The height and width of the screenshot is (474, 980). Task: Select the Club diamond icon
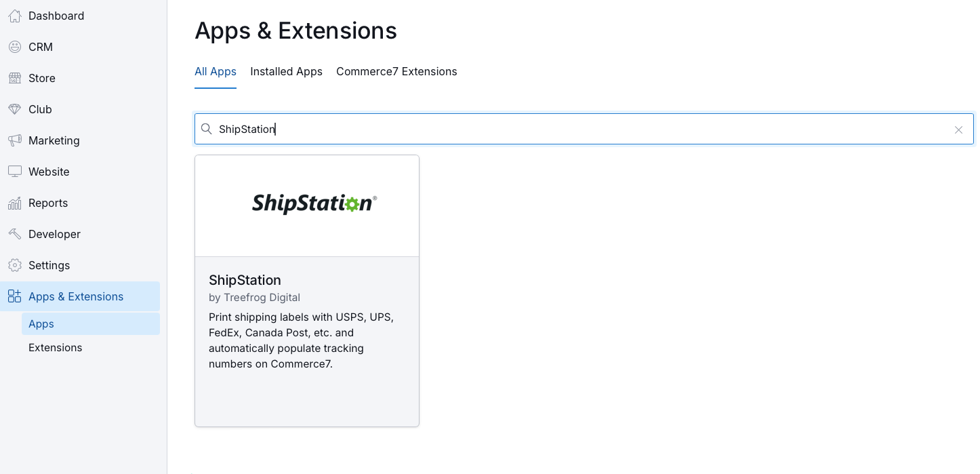pyautogui.click(x=14, y=109)
